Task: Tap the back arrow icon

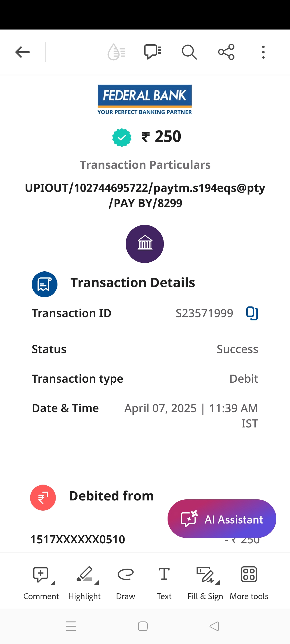Action: pyautogui.click(x=23, y=52)
